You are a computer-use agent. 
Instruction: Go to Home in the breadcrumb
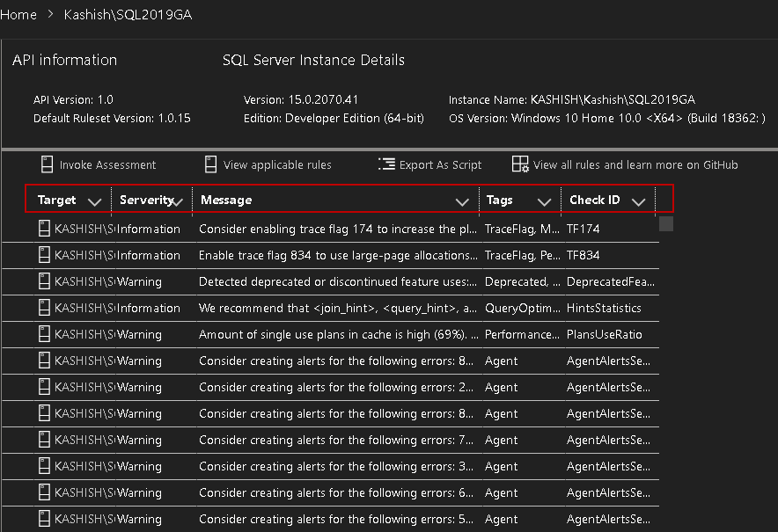coord(18,15)
